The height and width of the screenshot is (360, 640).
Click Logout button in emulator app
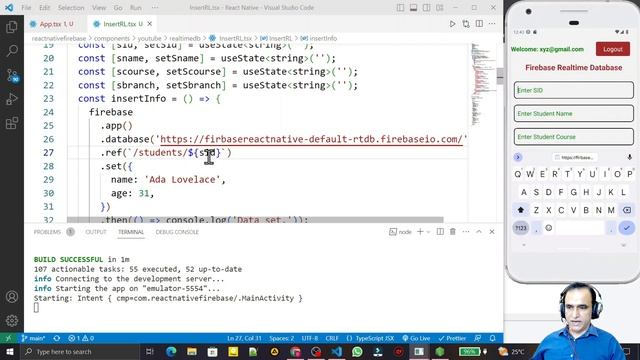(x=613, y=49)
